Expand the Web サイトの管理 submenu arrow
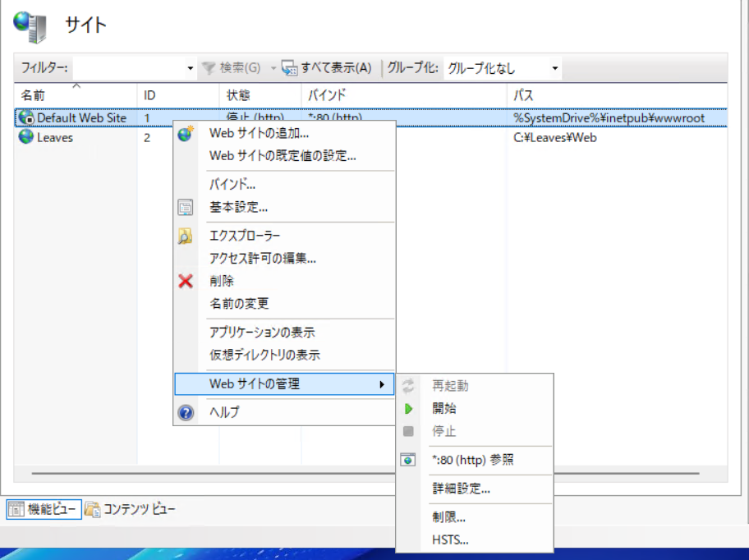This screenshot has height=560, width=749. click(382, 383)
